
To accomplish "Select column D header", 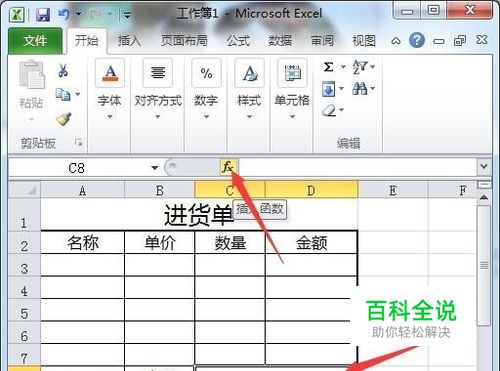I will pos(311,190).
